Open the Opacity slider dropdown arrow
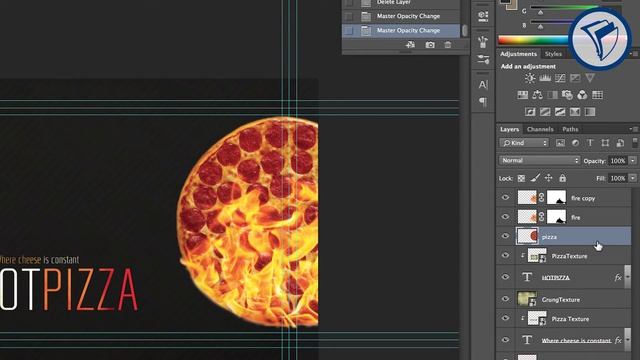 coord(633,161)
